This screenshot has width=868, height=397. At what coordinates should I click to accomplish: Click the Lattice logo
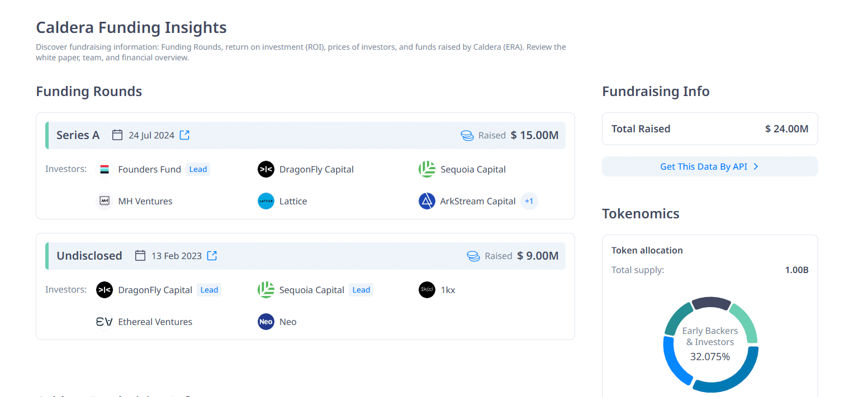[x=266, y=201]
